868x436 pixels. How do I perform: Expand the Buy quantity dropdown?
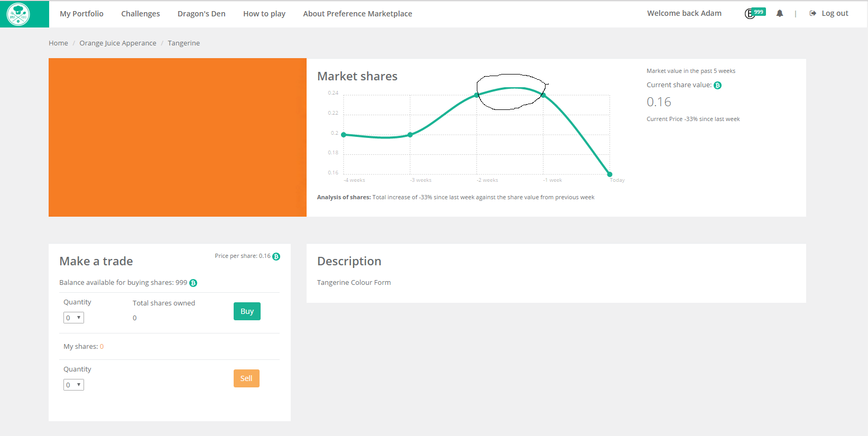click(x=73, y=318)
